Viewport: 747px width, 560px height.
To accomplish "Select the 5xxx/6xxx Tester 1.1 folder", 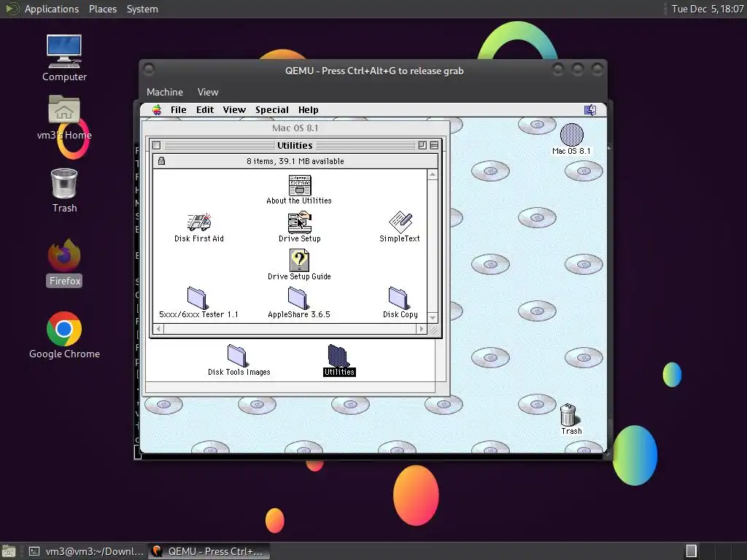I will (197, 298).
